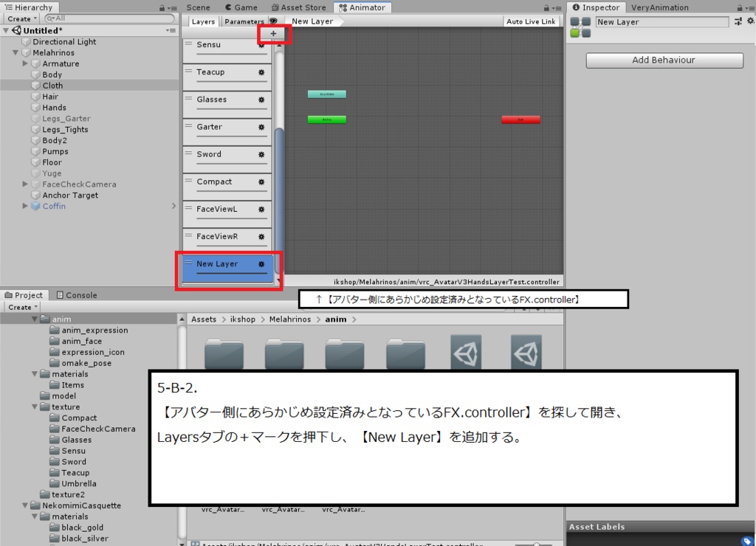Click the preset icon beside the New Layer field
Viewport: 756px width, 546px height.
click(x=737, y=21)
